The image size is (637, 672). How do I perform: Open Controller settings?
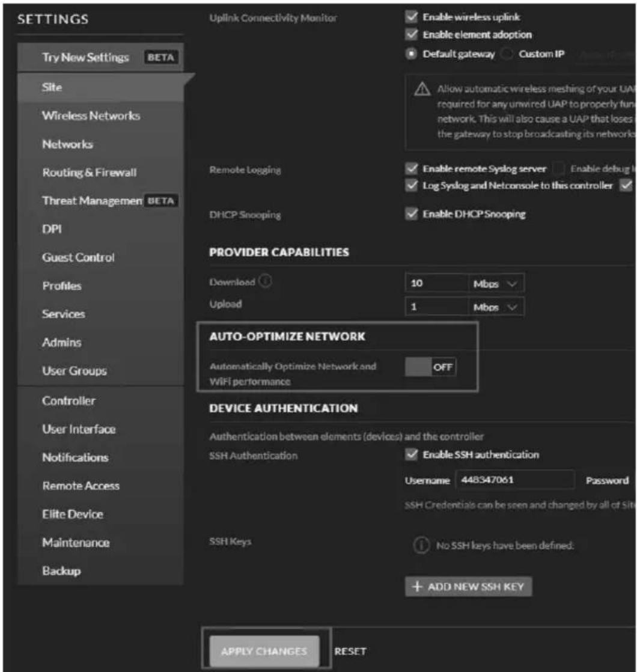101,401
